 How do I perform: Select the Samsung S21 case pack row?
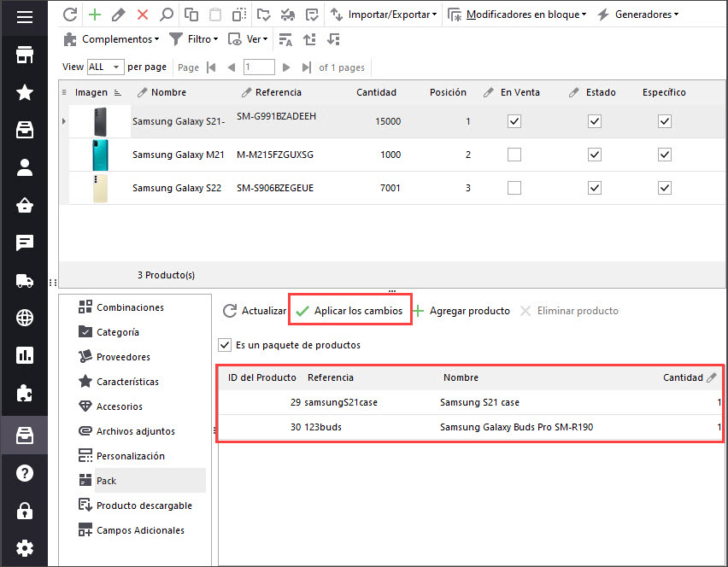click(x=469, y=402)
